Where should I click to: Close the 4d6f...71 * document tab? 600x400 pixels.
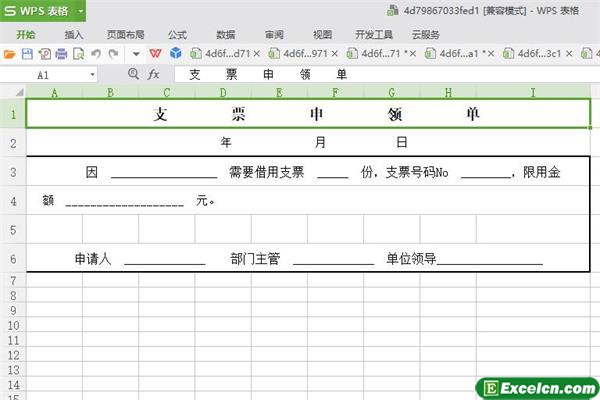click(413, 54)
